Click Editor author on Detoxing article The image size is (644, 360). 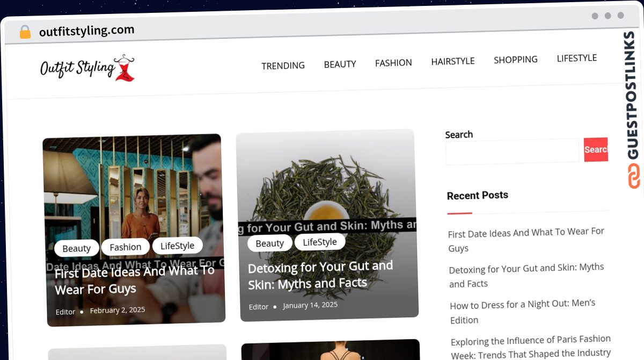click(259, 307)
